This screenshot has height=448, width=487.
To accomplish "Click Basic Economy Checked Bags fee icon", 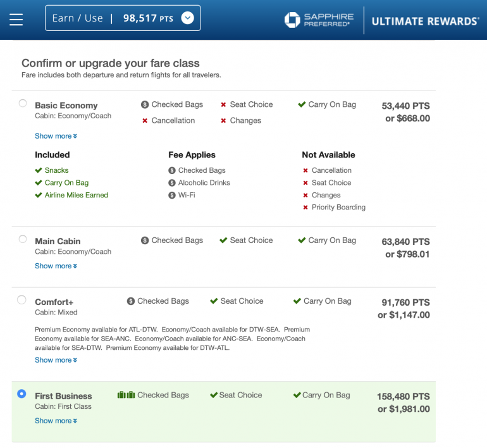I will [x=145, y=105].
